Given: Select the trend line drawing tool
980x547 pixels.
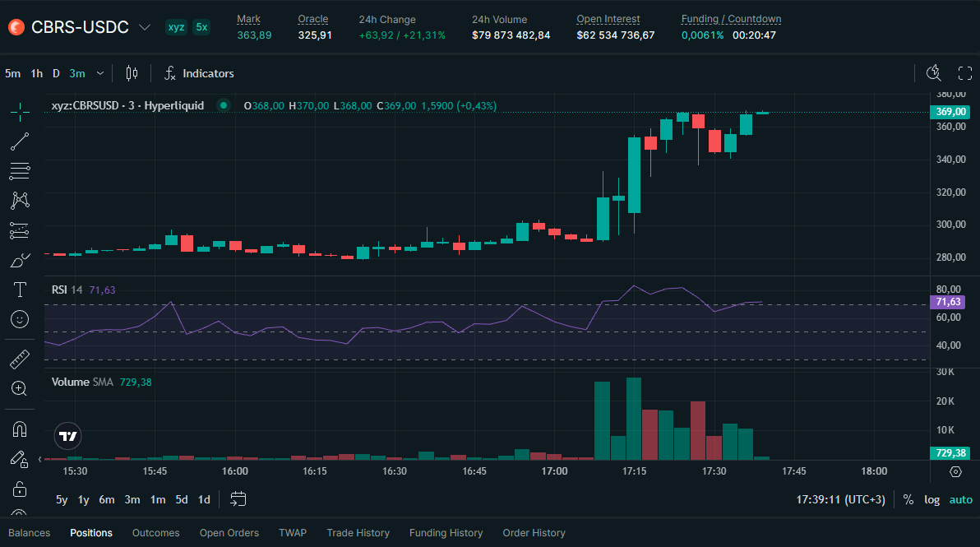Looking at the screenshot, I should pyautogui.click(x=20, y=142).
